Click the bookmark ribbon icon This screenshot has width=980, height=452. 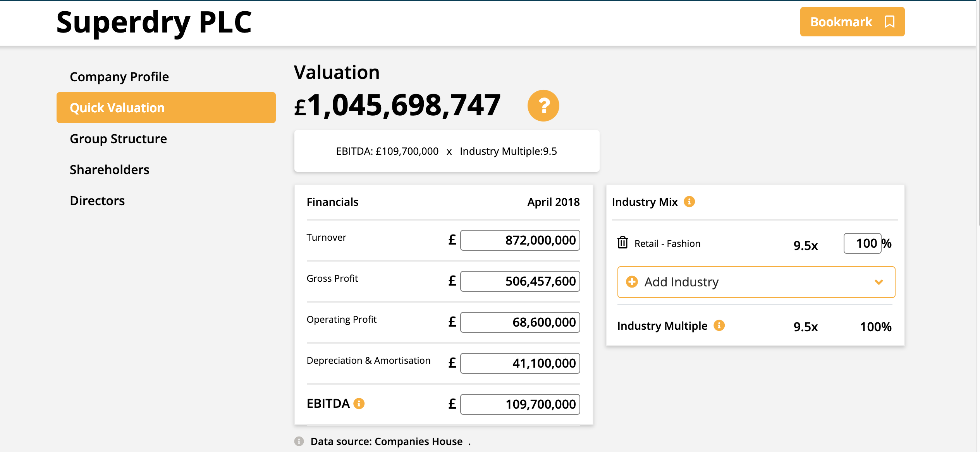click(890, 22)
